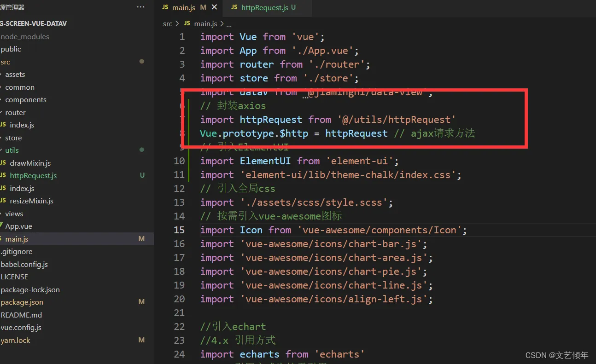This screenshot has width=596, height=364.
Task: Click the Vue icon beside App.vue
Action: tap(2, 226)
